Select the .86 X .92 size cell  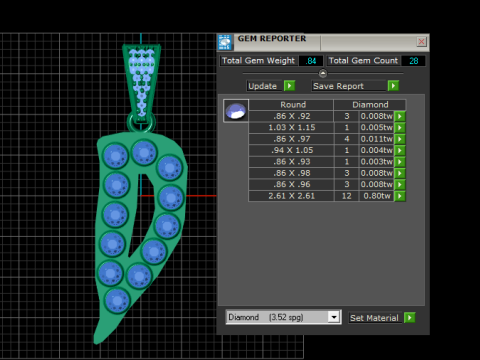coord(291,116)
